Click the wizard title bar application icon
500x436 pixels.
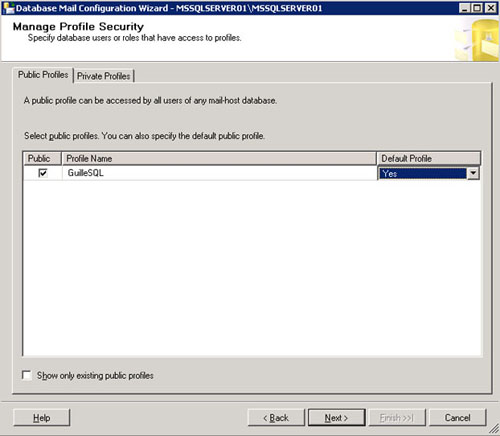(x=8, y=8)
